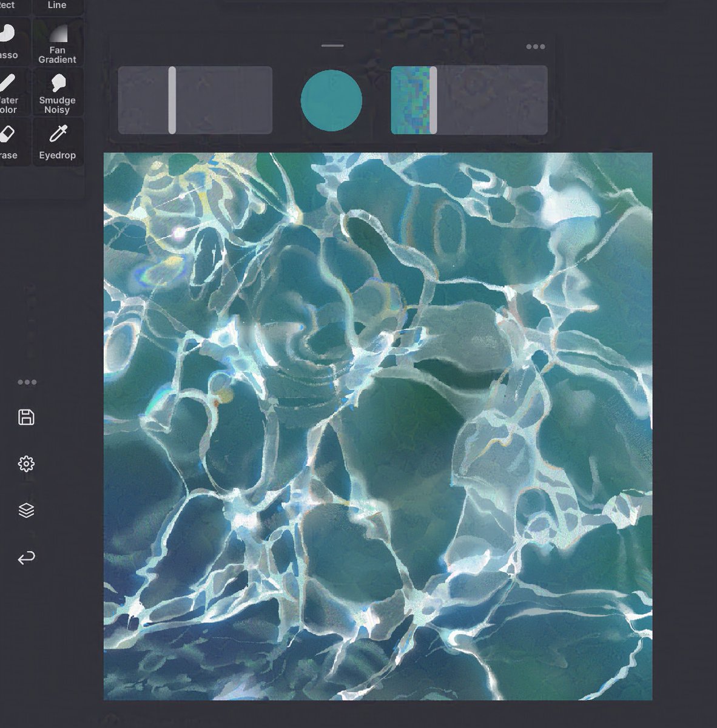Click the teal current color circle
717x728 pixels.
pos(331,101)
